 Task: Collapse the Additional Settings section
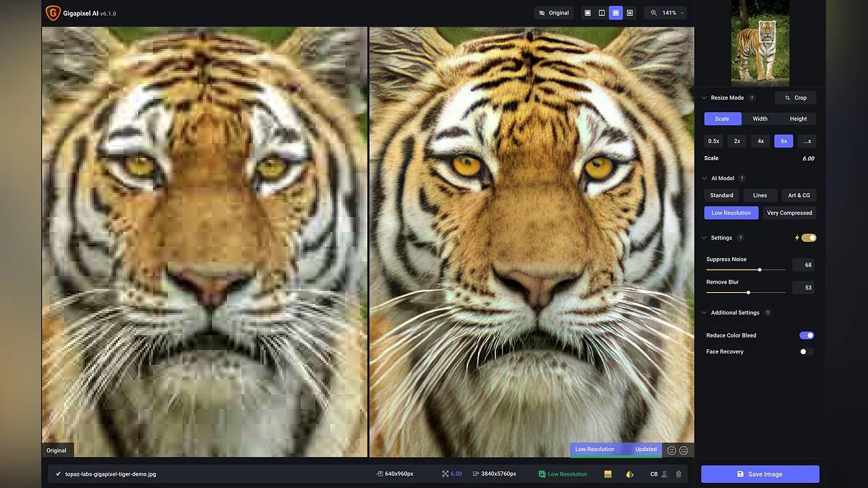click(x=705, y=312)
